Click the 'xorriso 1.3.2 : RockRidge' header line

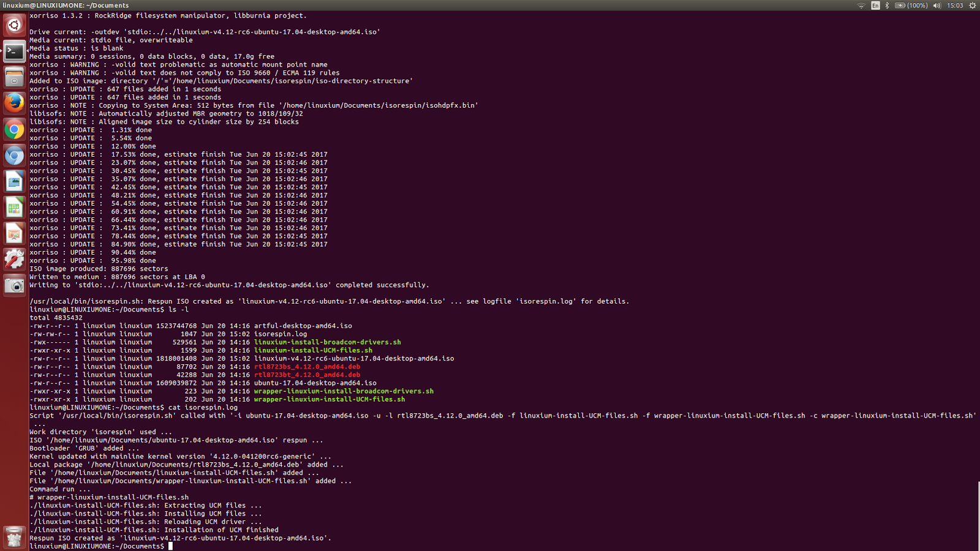click(168, 16)
